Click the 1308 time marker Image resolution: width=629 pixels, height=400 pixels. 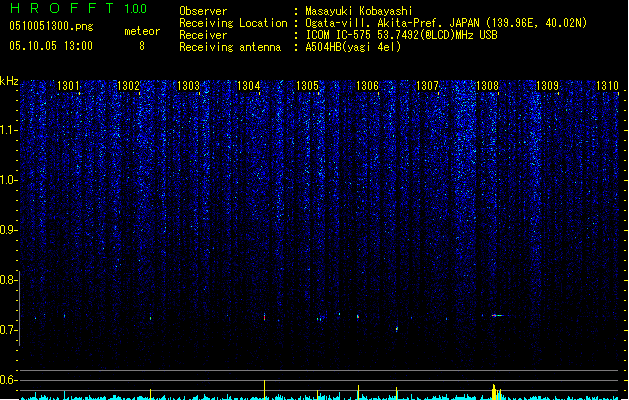(487, 85)
